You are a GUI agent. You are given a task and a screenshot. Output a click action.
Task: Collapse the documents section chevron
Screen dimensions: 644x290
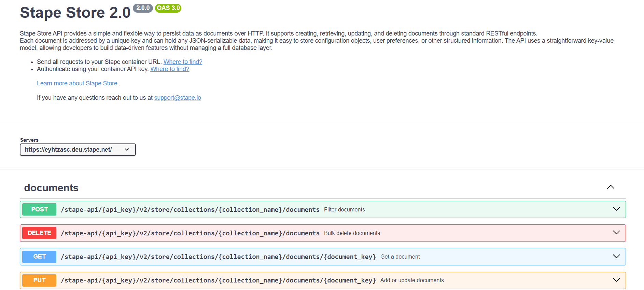611,187
